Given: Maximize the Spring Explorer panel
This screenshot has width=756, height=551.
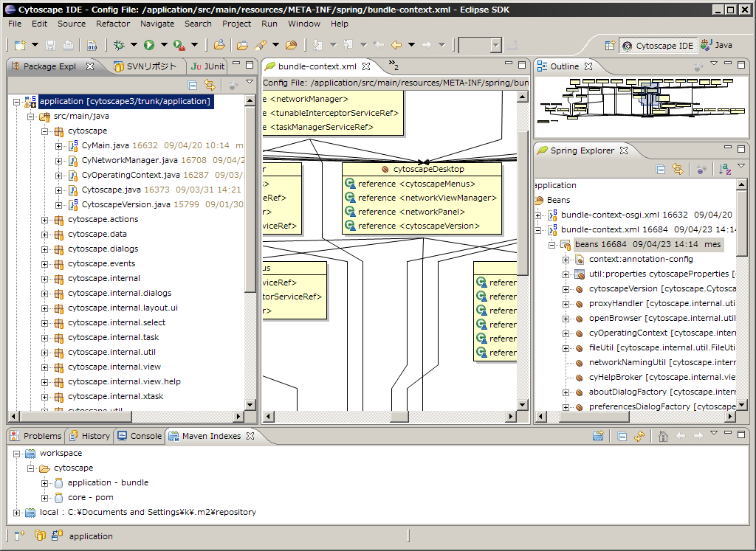Looking at the screenshot, I should (741, 148).
